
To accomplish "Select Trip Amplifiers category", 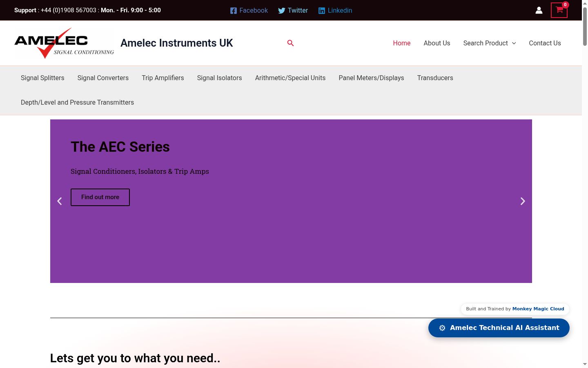I will [x=163, y=78].
